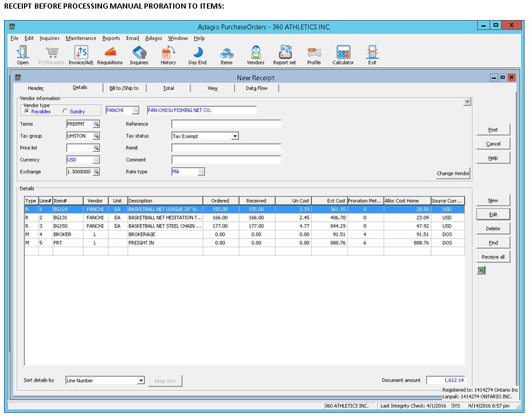
Task: Open the Items toolbar icon
Action: pos(226,54)
